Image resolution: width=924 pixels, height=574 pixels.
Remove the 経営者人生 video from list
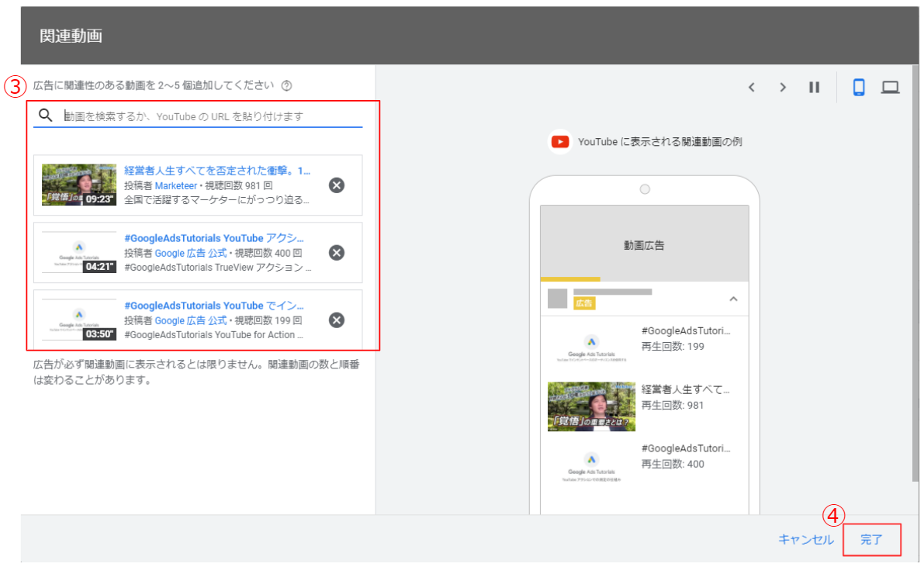336,185
